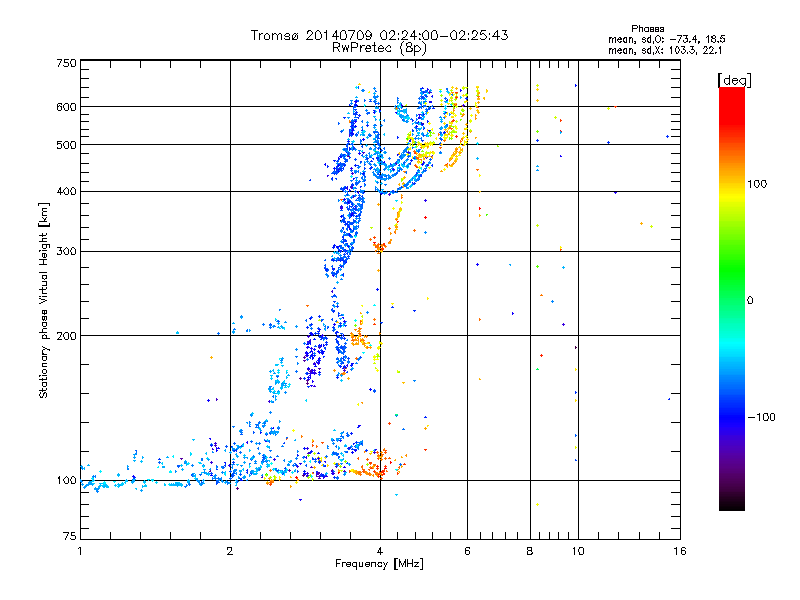Click the '600' y-axis tick label
This screenshot has height=600, width=800.
(x=66, y=107)
